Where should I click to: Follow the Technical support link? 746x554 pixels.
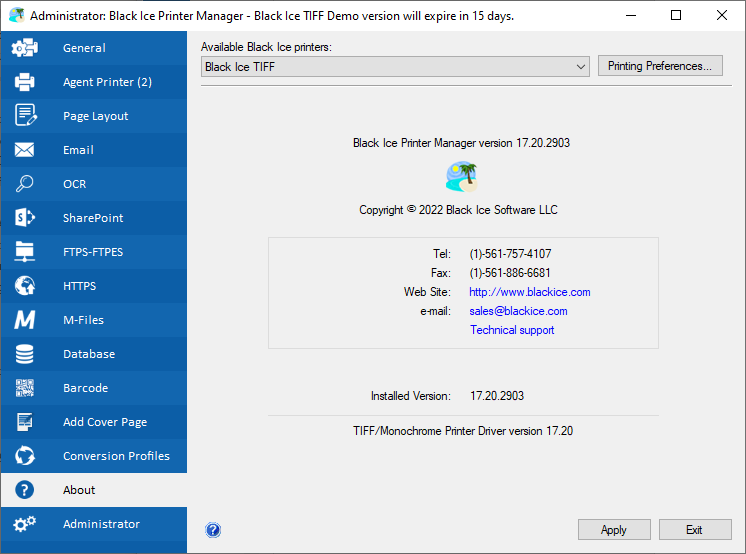(x=512, y=330)
